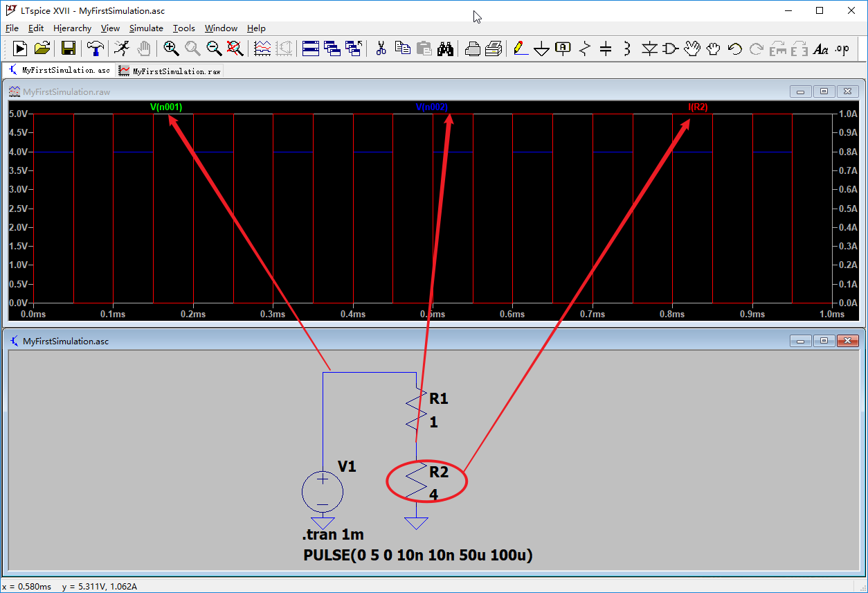Add text using the Aa icon
The width and height of the screenshot is (868, 593).
(821, 48)
